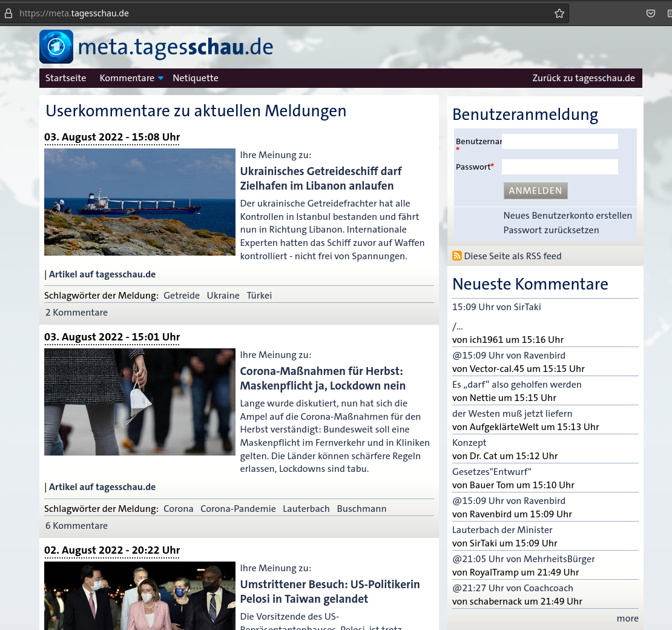This screenshot has height=630, width=672.
Task: Open the Pelosi Taiwan article thumbnail
Action: [x=140, y=595]
